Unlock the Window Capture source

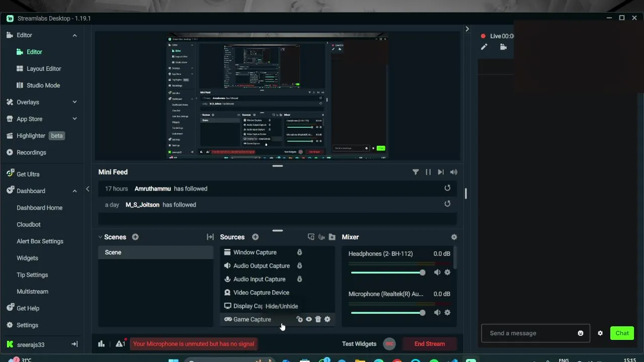tap(299, 252)
